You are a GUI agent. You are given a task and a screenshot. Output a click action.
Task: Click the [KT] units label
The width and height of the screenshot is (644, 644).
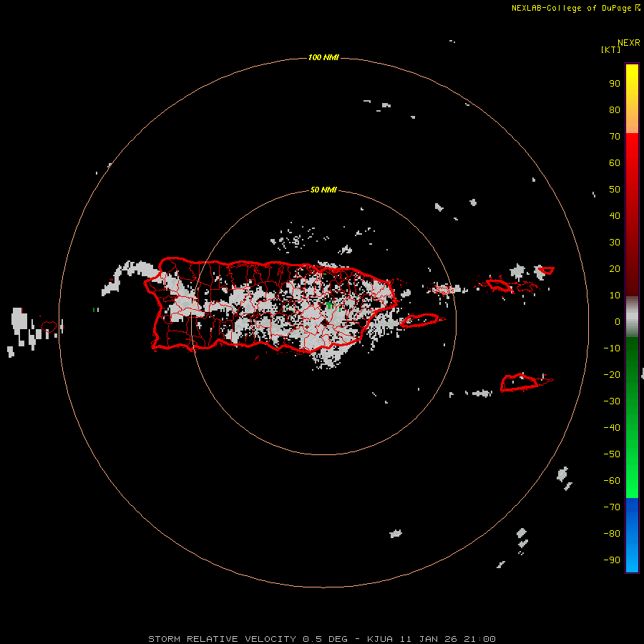[610, 49]
